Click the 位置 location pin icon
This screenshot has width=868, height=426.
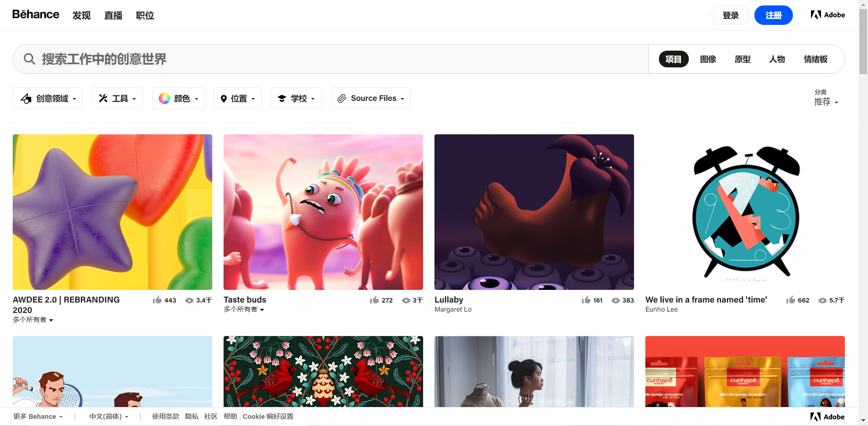pos(224,98)
